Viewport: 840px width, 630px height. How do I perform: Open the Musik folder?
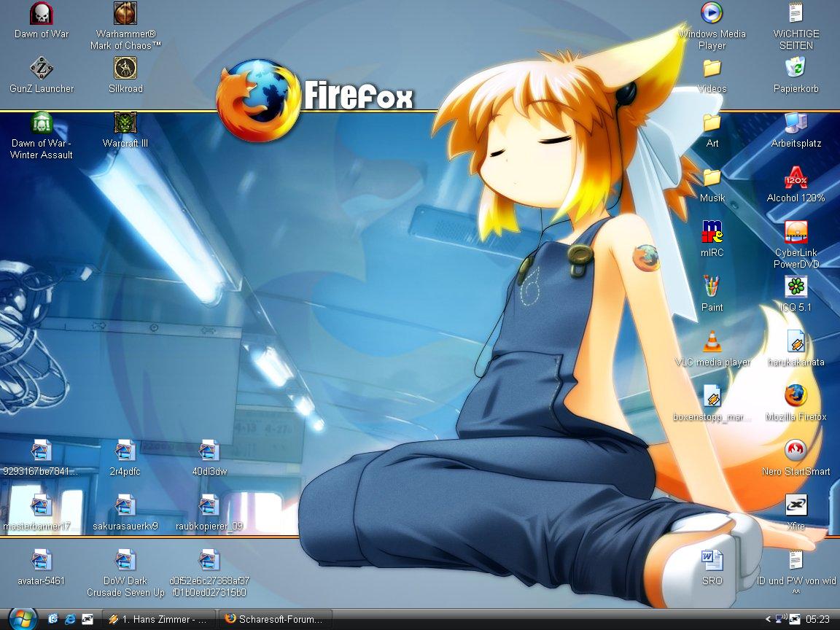[x=712, y=179]
